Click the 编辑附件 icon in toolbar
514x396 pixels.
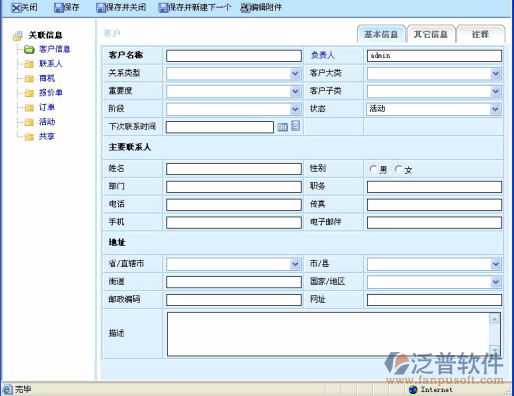(245, 8)
